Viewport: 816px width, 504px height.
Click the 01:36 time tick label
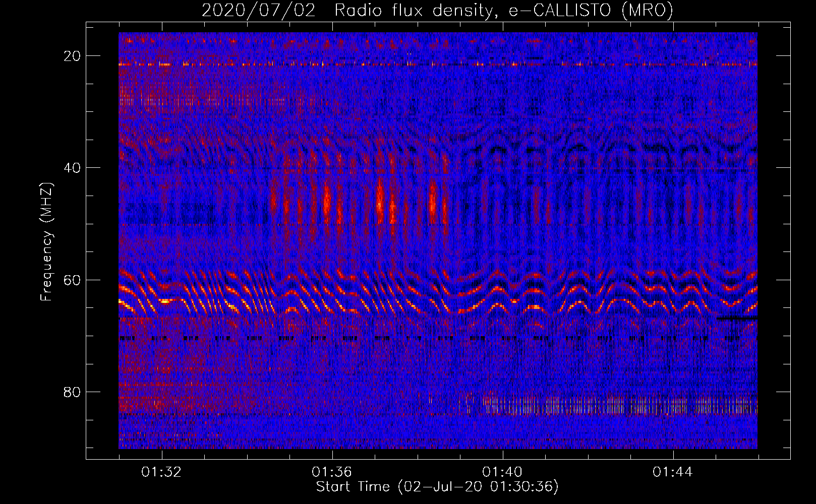tap(332, 472)
